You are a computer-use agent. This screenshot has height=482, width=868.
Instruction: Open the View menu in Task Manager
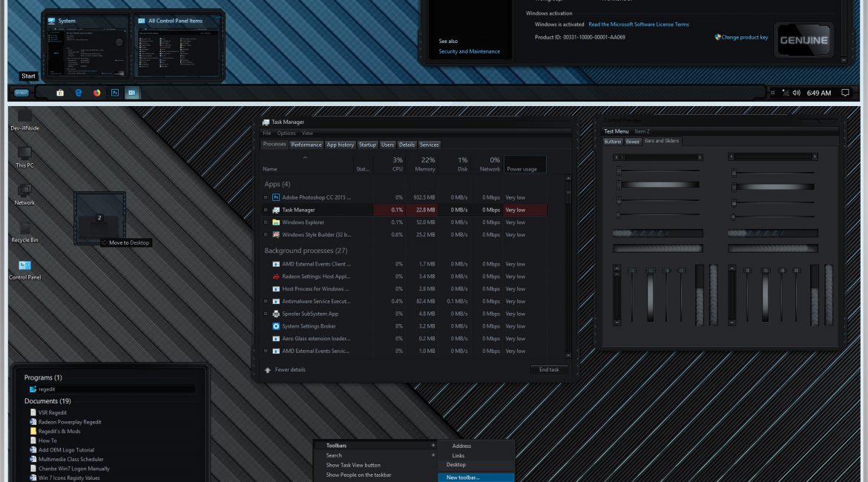click(307, 133)
